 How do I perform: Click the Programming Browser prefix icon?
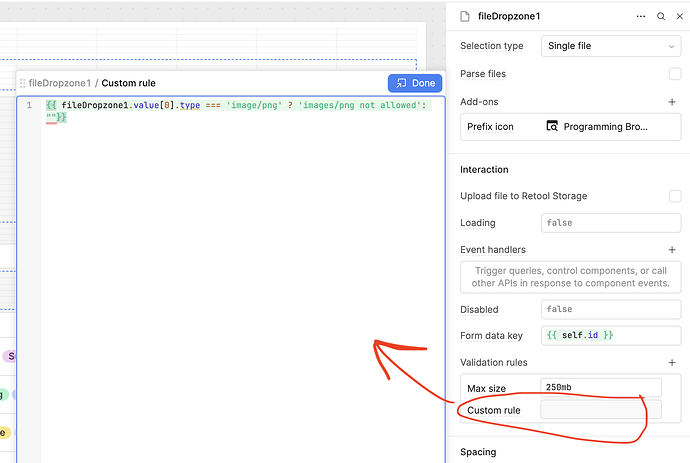(x=552, y=127)
